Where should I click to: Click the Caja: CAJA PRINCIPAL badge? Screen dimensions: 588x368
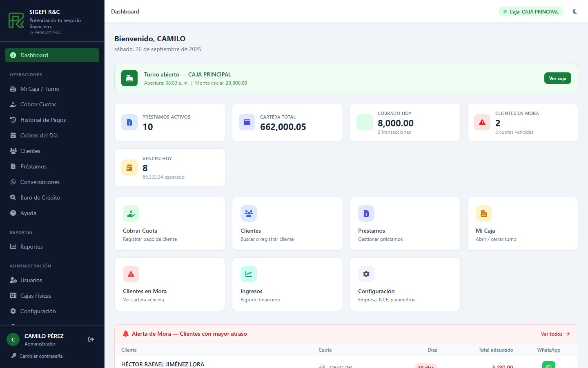pyautogui.click(x=531, y=11)
